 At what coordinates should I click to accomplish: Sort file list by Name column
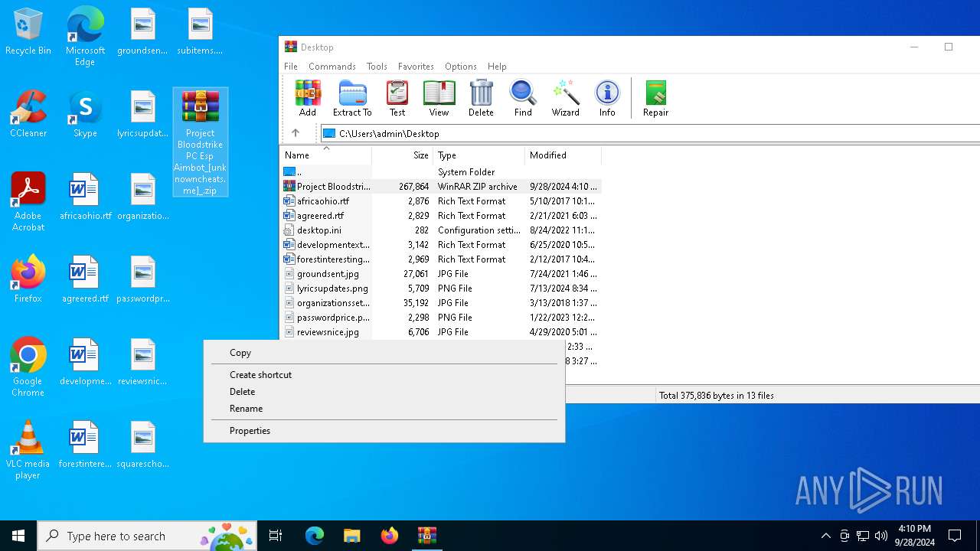click(x=326, y=155)
